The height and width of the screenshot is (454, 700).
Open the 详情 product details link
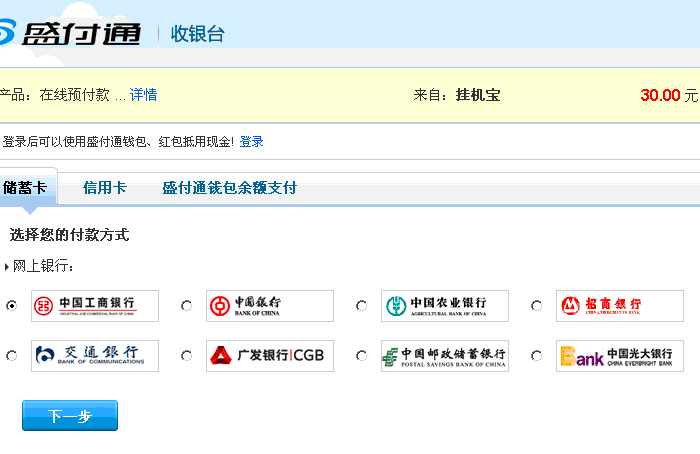point(143,95)
